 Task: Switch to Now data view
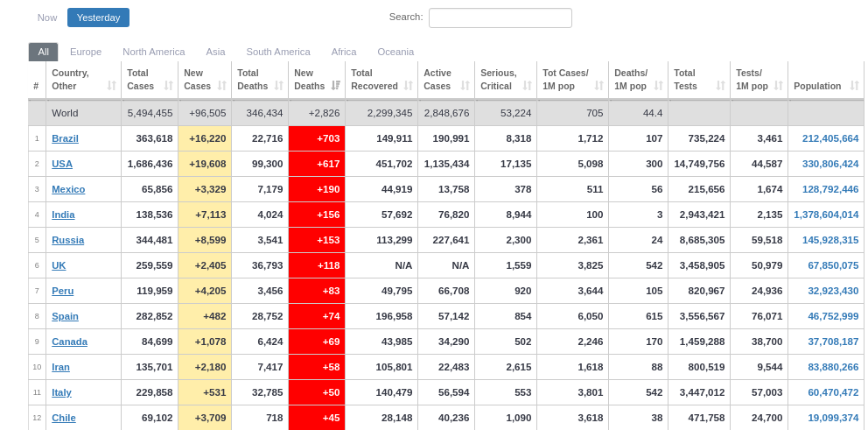pos(47,18)
